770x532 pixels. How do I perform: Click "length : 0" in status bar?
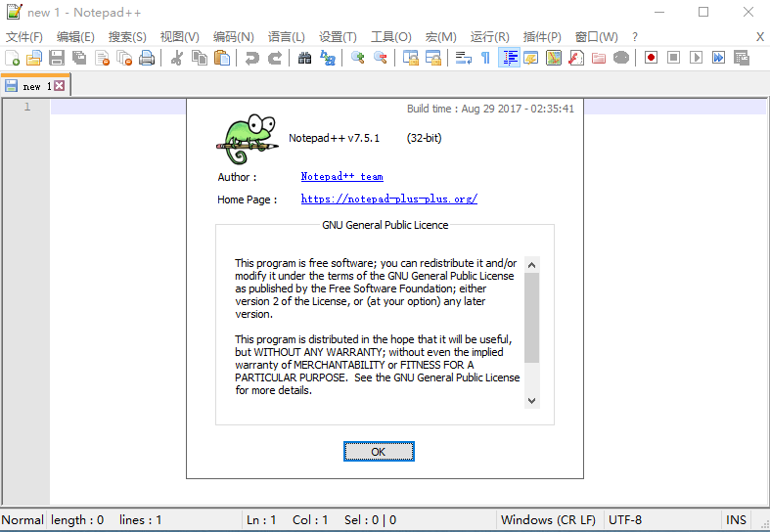tap(77, 519)
